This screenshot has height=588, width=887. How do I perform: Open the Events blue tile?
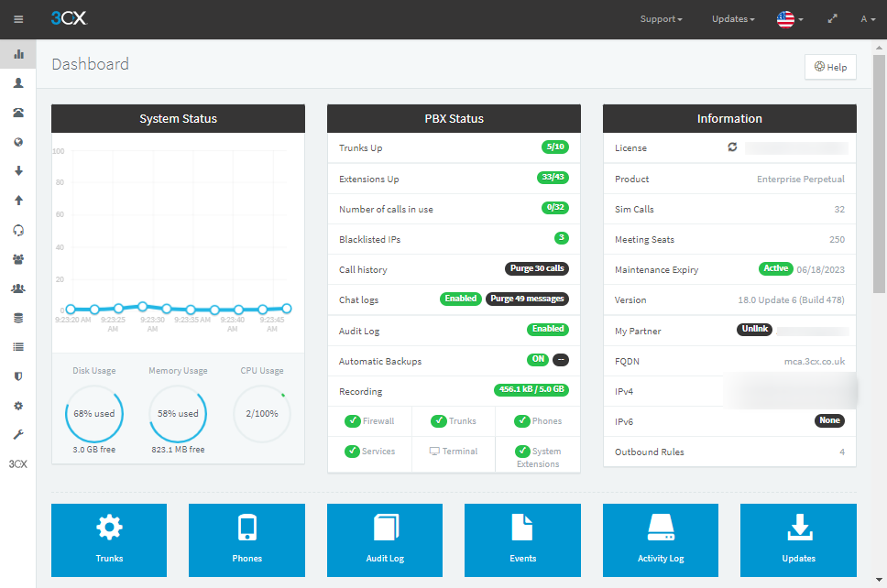click(x=522, y=540)
